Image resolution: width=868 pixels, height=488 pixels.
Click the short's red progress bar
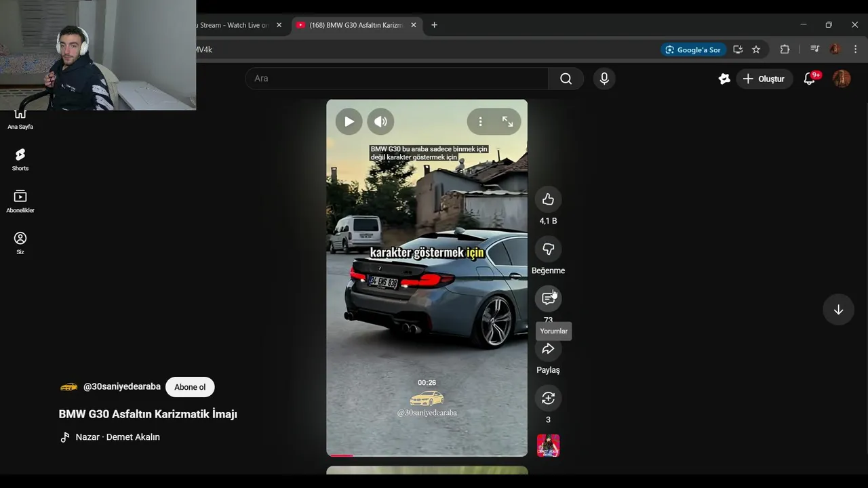coord(340,455)
